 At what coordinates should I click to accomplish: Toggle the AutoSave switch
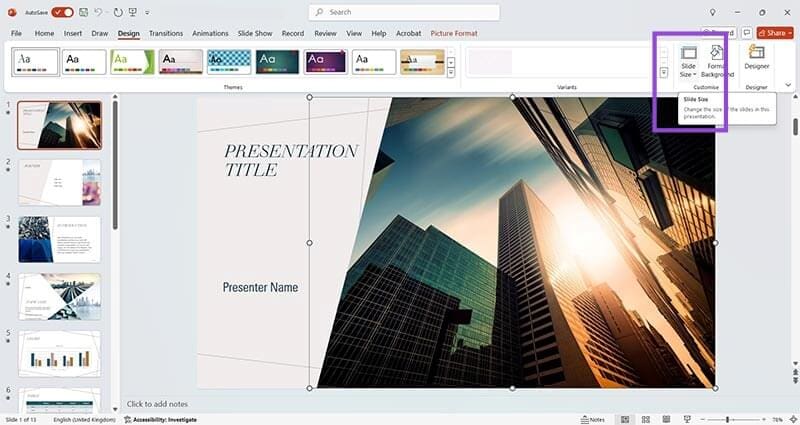62,12
